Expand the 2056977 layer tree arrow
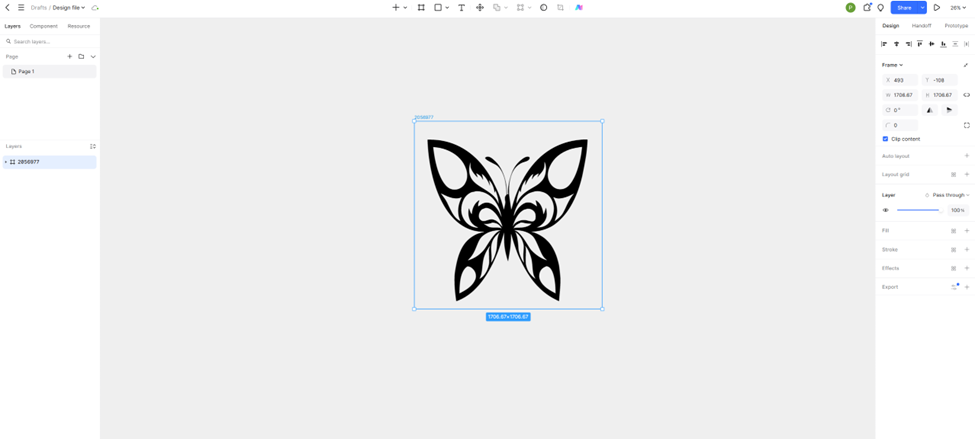The width and height of the screenshot is (975, 439). [x=6, y=162]
